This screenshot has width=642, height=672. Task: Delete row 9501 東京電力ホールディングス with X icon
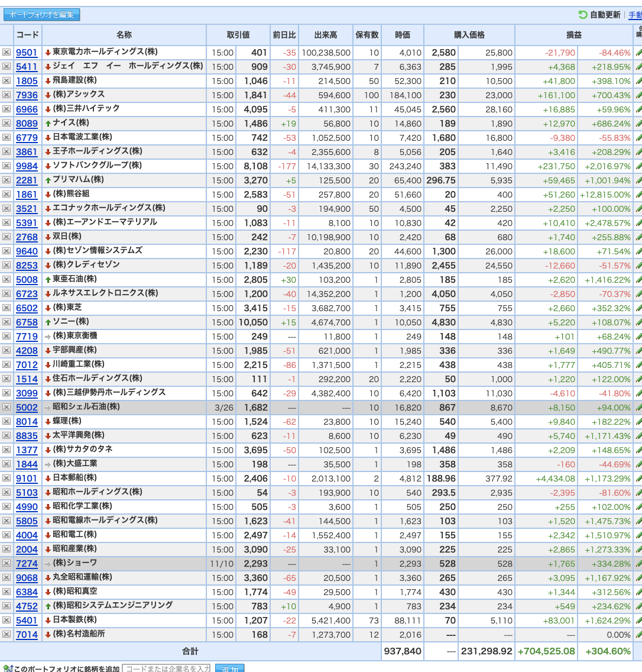pyautogui.click(x=7, y=52)
